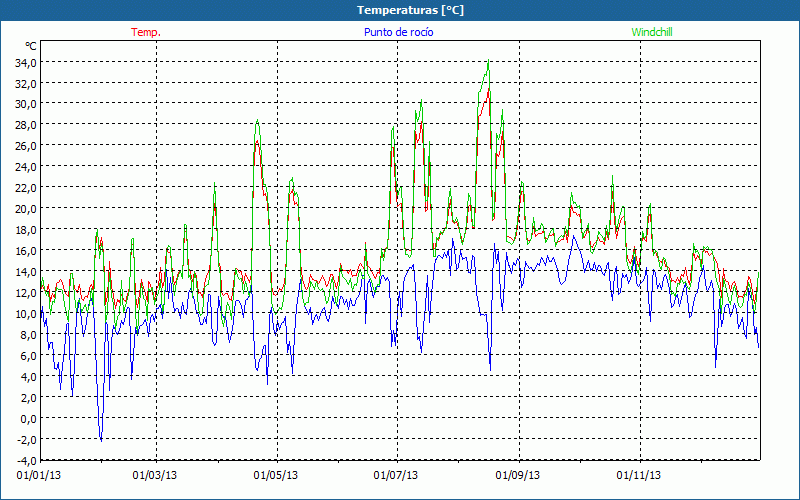Image resolution: width=800 pixels, height=500 pixels.
Task: Click the 28,0 y-axis value
Action: (26, 126)
